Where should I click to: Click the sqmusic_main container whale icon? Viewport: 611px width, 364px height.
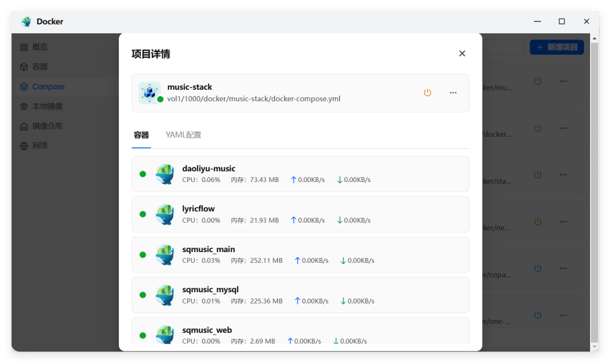(165, 254)
